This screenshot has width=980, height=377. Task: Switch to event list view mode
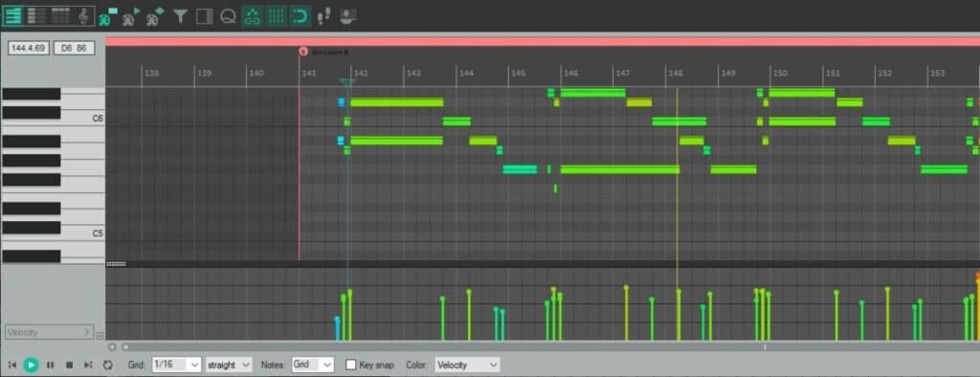pos(60,15)
